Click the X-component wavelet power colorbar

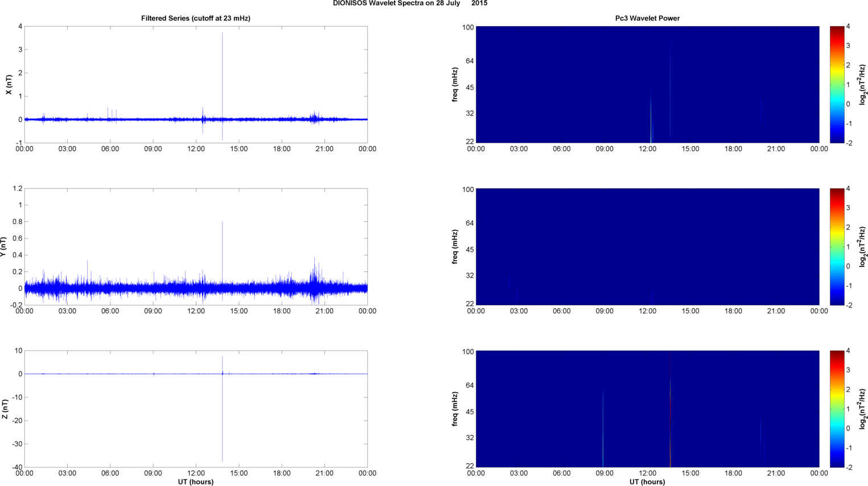[837, 84]
